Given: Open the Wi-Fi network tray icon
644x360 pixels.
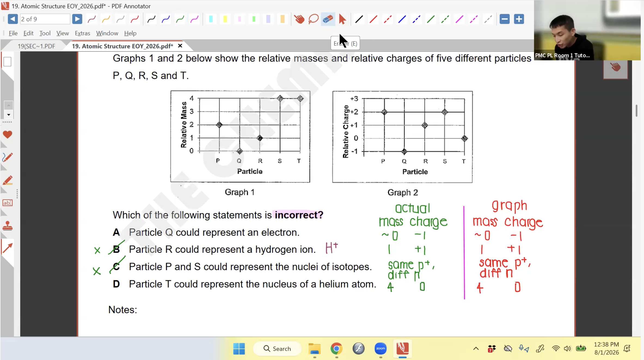Looking at the screenshot, I should click(556, 349).
